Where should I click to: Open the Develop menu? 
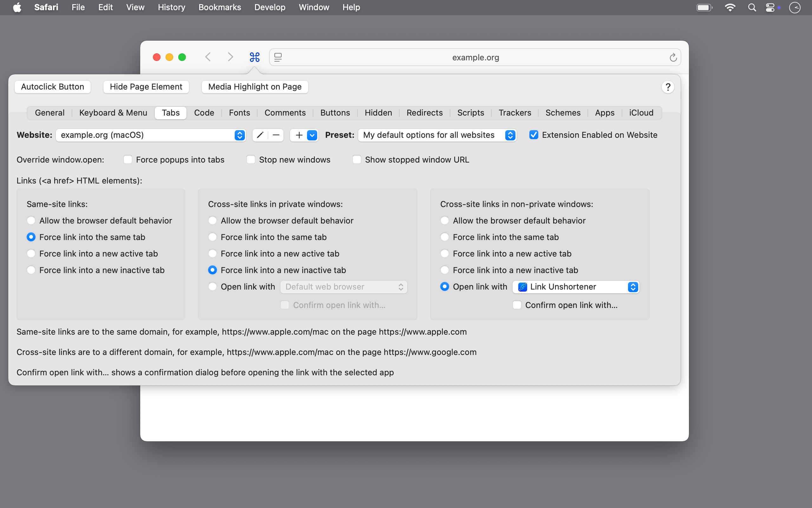point(270,7)
